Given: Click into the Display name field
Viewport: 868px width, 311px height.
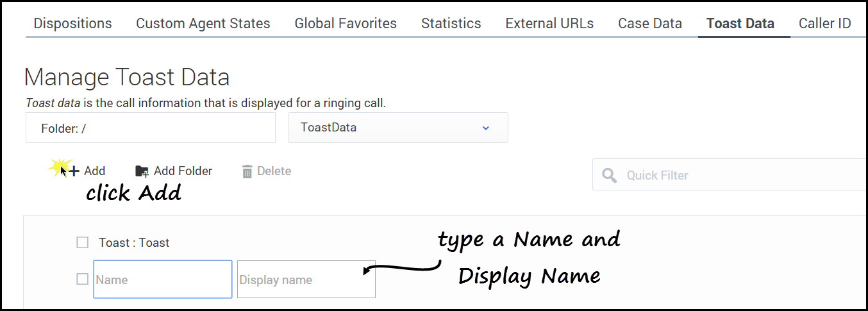Looking at the screenshot, I should 306,280.
